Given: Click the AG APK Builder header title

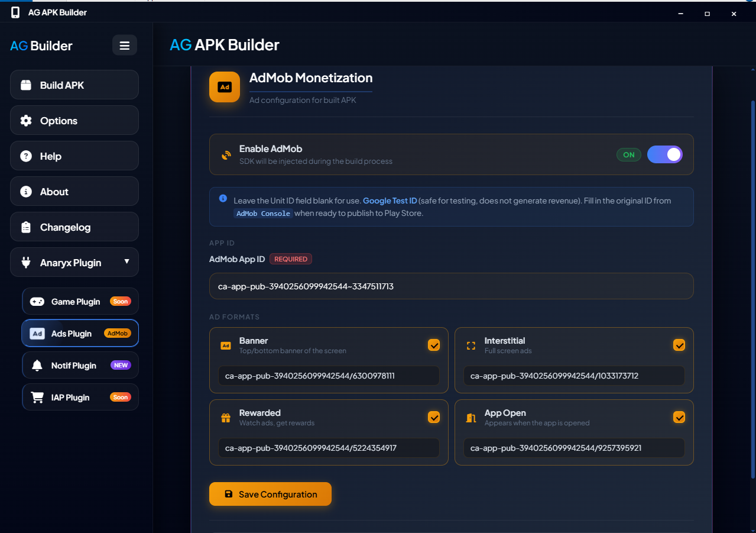Looking at the screenshot, I should (x=225, y=45).
